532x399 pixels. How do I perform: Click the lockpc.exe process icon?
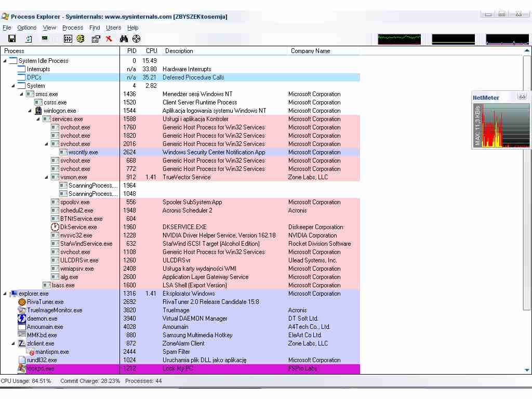coord(22,368)
